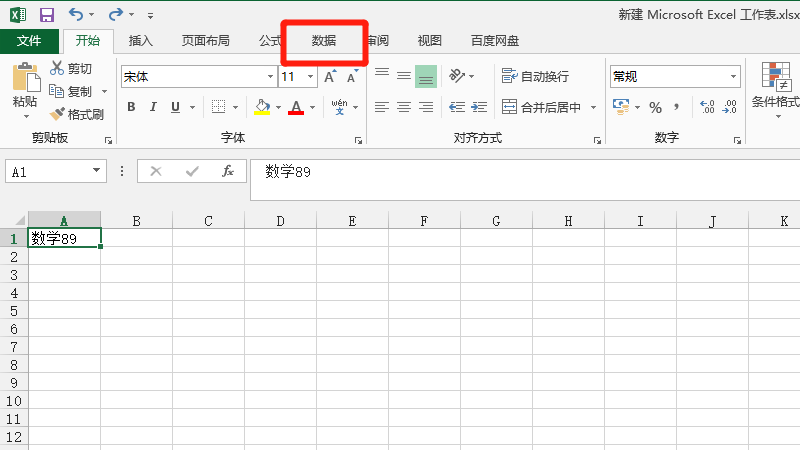Toggle bottom vertical alignment
The height and width of the screenshot is (450, 800).
(426, 76)
